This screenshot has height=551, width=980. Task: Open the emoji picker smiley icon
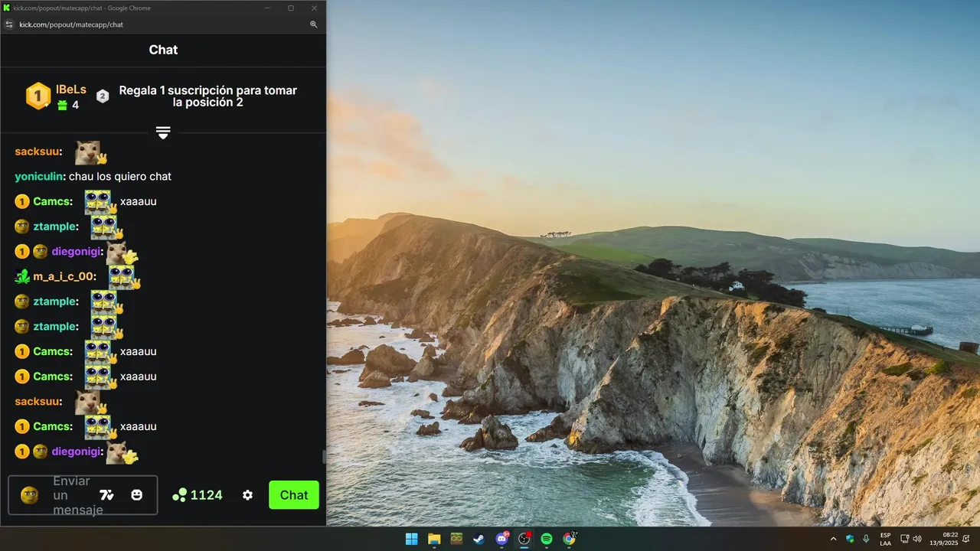click(x=137, y=495)
